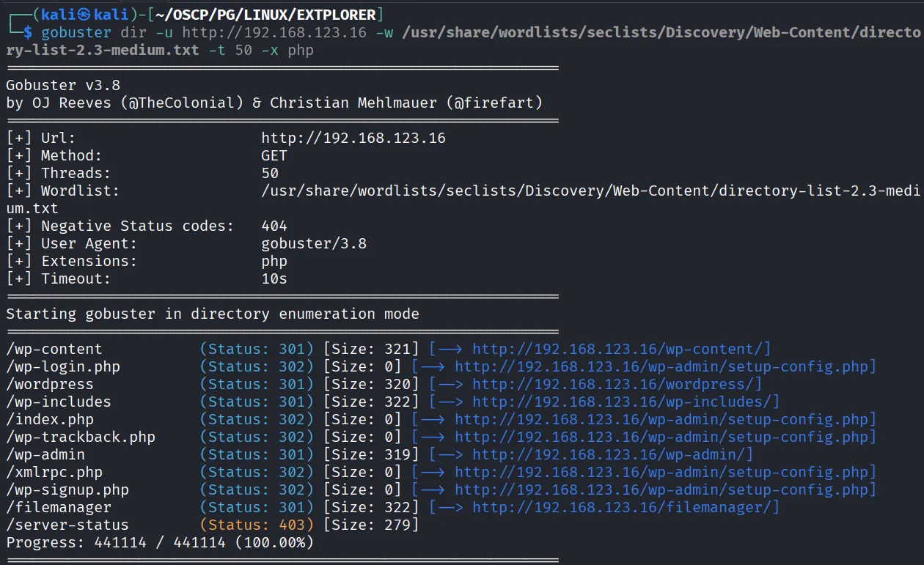Click the /wp-content result path
The height and width of the screenshot is (565, 924).
point(54,349)
